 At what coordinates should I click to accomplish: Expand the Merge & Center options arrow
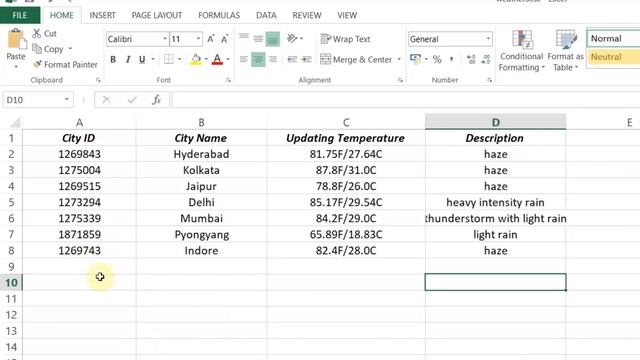tap(399, 60)
